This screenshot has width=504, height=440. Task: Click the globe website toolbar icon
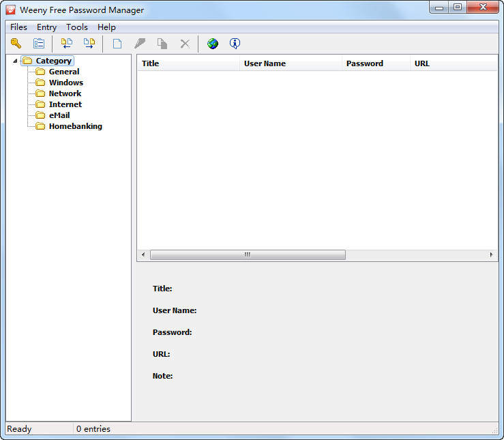(213, 44)
